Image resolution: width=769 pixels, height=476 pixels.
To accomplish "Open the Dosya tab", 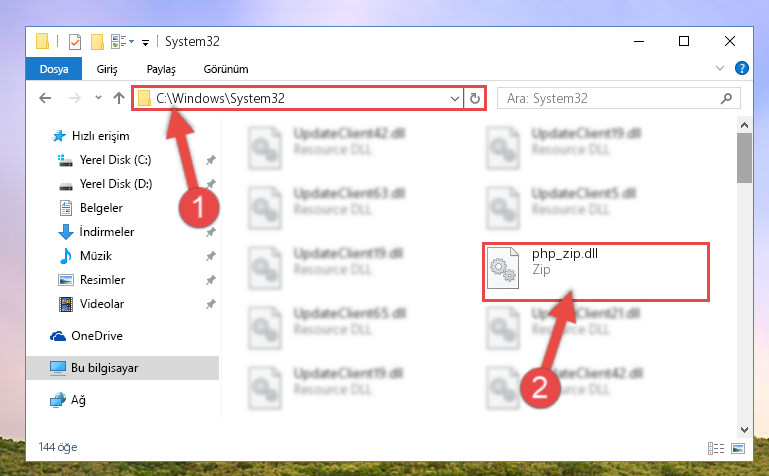I will tap(53, 69).
